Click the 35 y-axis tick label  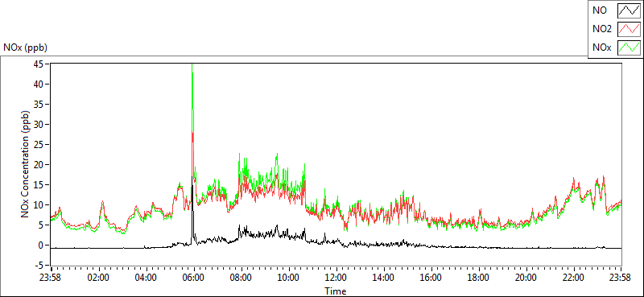(38, 105)
